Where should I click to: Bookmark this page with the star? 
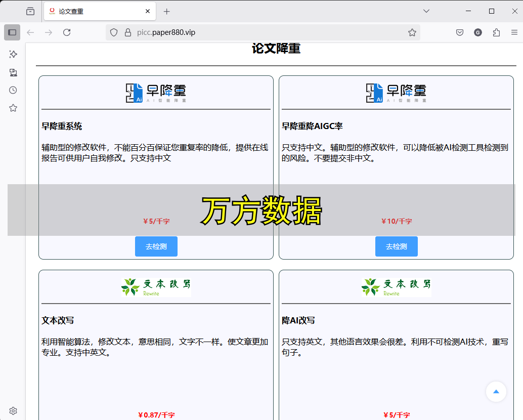[x=412, y=32]
